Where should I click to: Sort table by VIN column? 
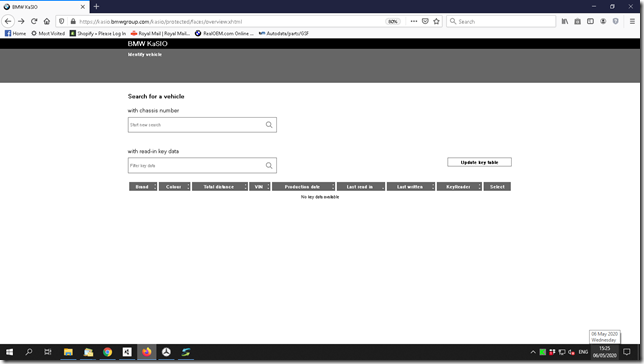[x=260, y=187]
